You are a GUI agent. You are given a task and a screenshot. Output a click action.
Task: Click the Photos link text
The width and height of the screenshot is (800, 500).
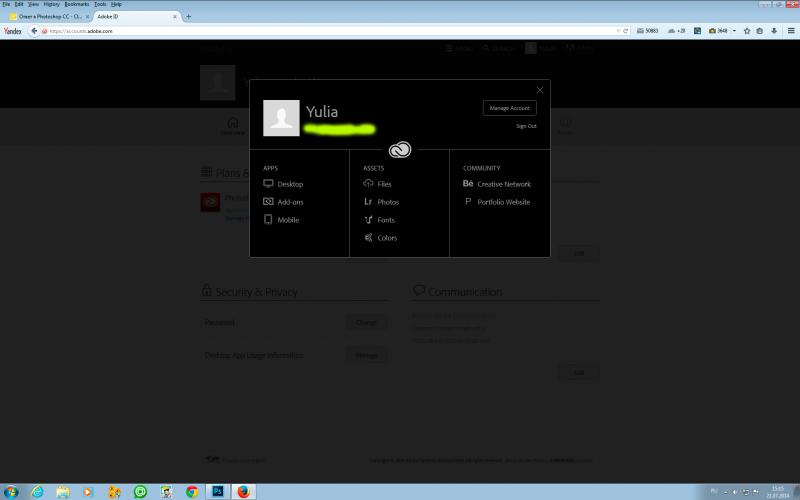[x=388, y=202]
